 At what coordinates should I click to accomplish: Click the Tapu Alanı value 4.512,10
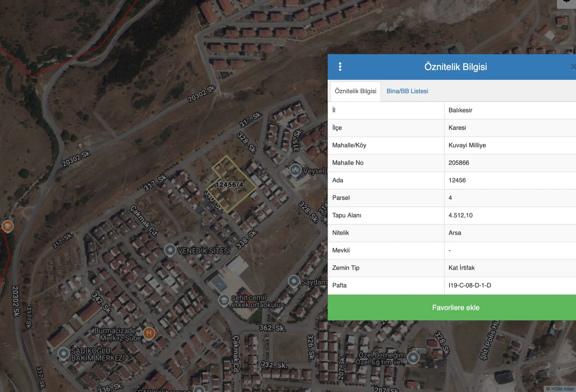click(x=461, y=215)
